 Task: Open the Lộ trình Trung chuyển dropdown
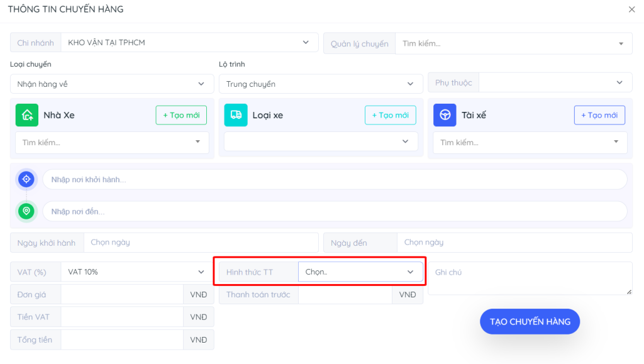tap(321, 84)
